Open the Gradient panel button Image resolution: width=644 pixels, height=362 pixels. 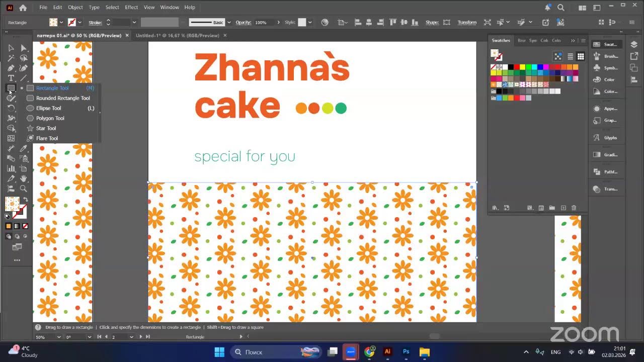pyautogui.click(x=605, y=155)
